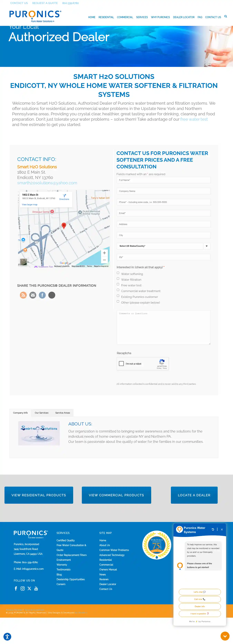233x644 pixels.
Task: Zoom in on the Google map
Action: [x=104, y=253]
